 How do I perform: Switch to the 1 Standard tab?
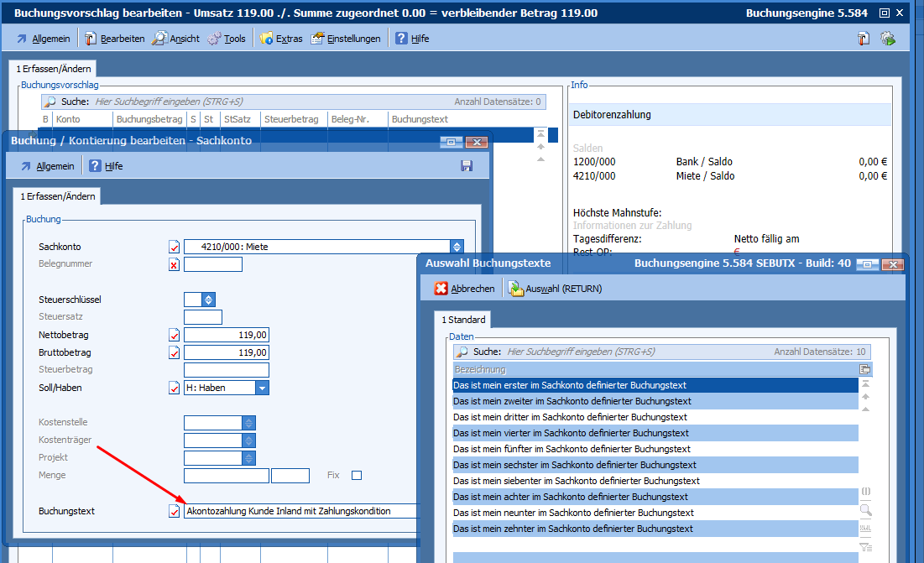click(x=463, y=320)
